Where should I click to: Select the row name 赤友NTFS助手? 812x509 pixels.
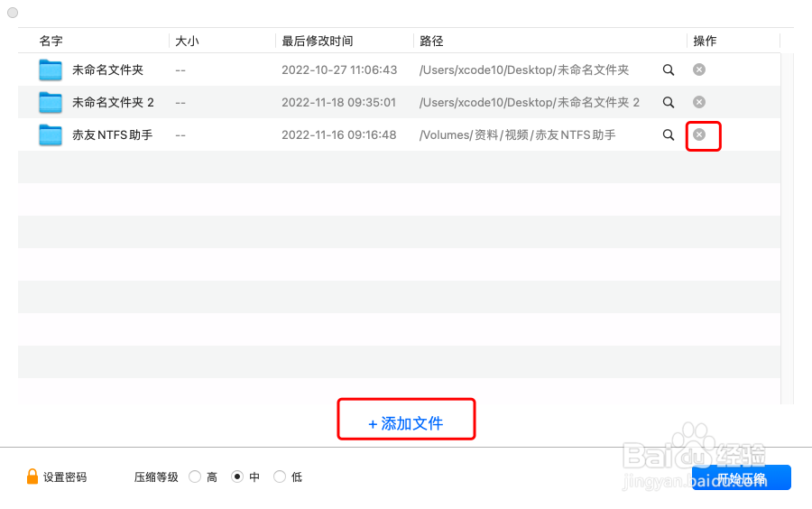tap(113, 135)
